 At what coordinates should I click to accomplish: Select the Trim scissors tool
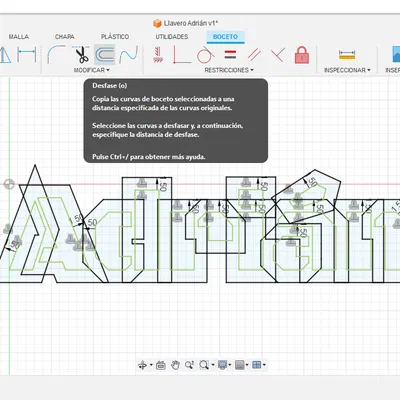(82, 55)
